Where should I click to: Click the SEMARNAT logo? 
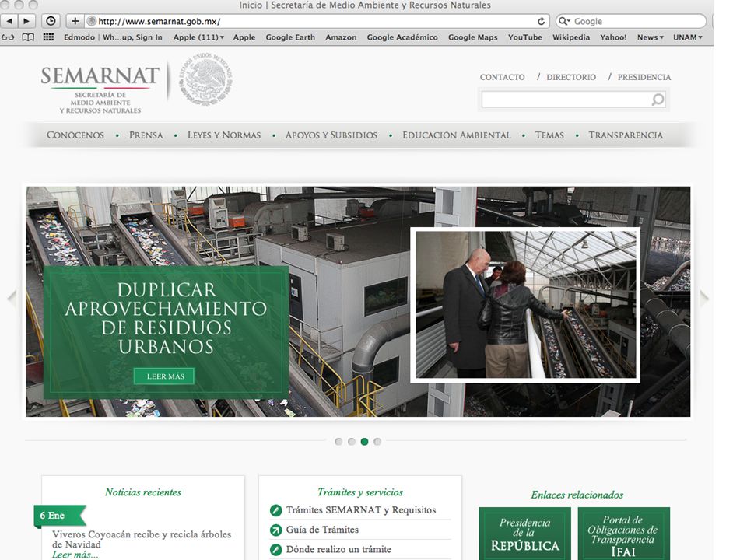pos(100,89)
